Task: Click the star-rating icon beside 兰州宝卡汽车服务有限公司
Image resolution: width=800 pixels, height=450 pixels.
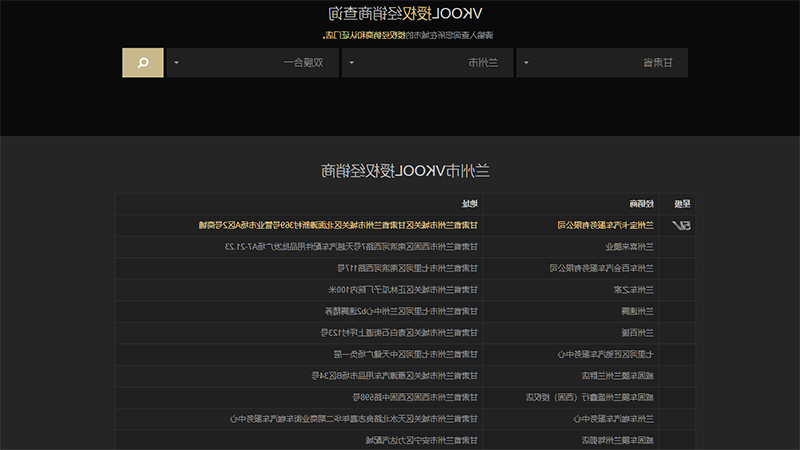Action: [x=681, y=226]
